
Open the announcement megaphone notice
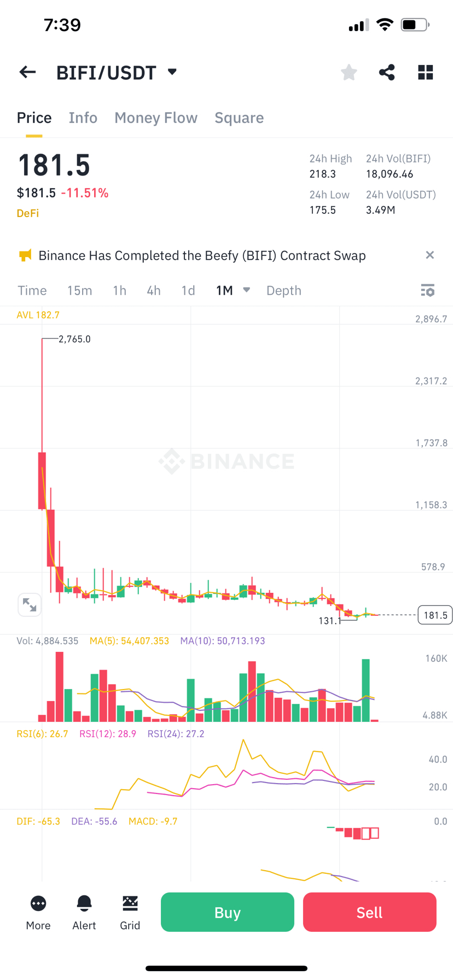25,255
